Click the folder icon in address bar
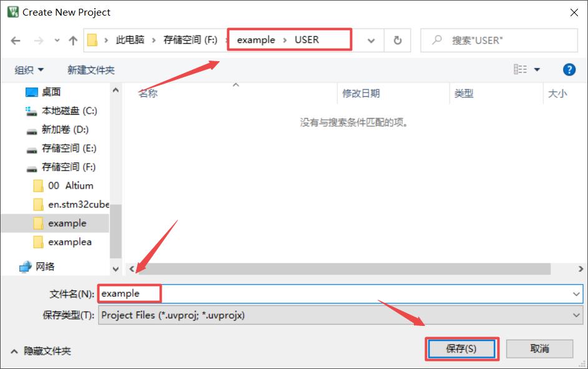This screenshot has width=588, height=369. tap(92, 40)
